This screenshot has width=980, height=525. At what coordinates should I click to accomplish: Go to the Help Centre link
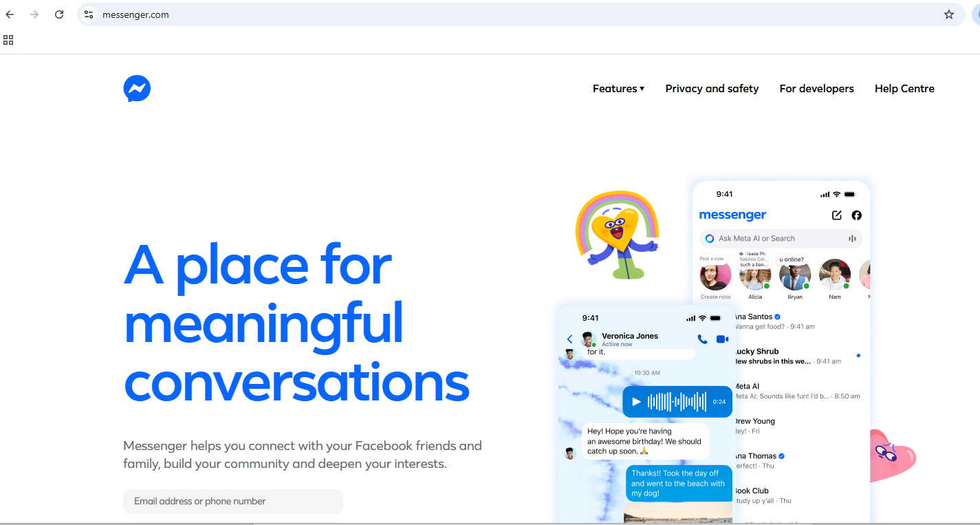[x=904, y=89]
